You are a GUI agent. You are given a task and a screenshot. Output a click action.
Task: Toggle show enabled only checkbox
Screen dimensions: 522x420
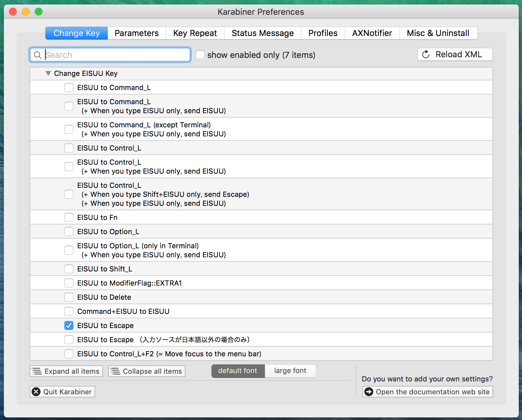pos(200,55)
